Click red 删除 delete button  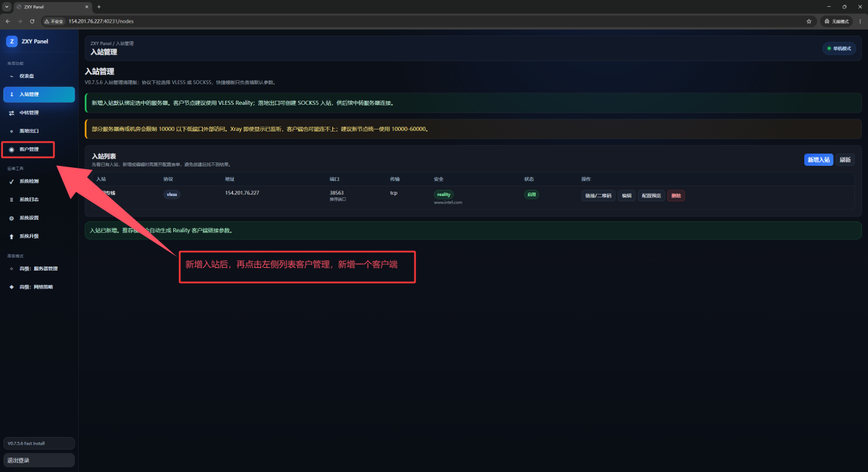[676, 195]
